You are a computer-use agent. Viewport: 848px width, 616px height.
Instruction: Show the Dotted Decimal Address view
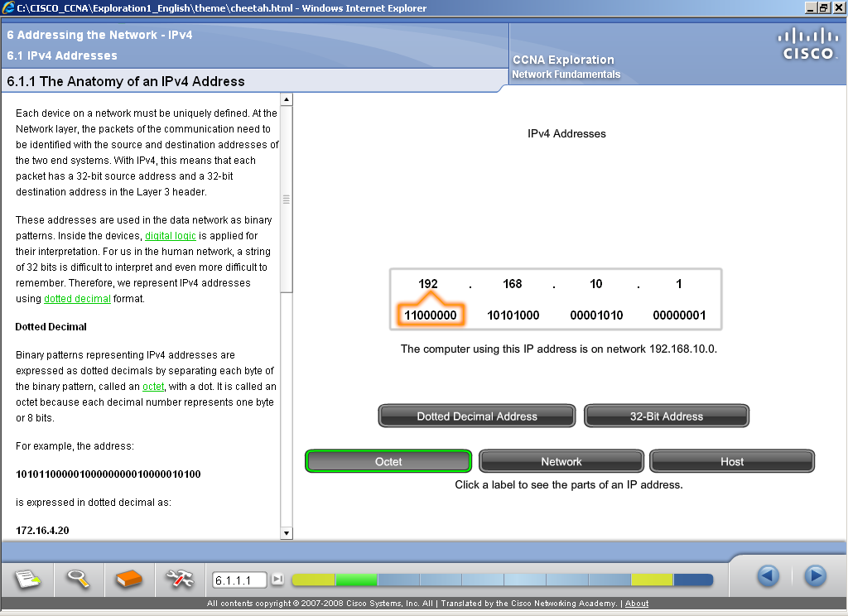pyautogui.click(x=477, y=416)
